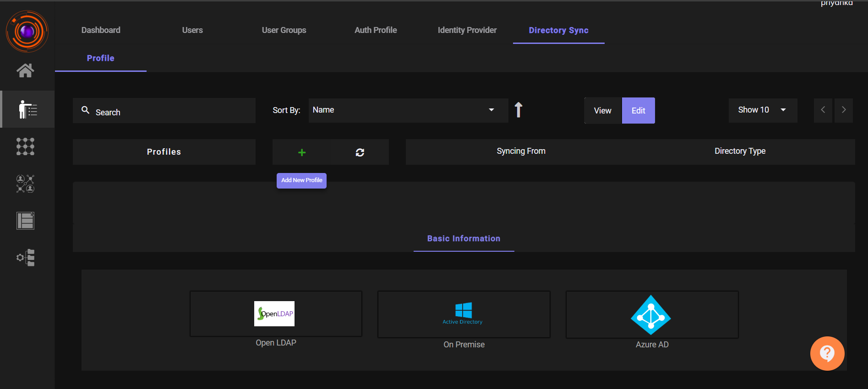Viewport: 868px width, 389px height.
Task: Click the Directory Type column header
Action: tap(740, 151)
